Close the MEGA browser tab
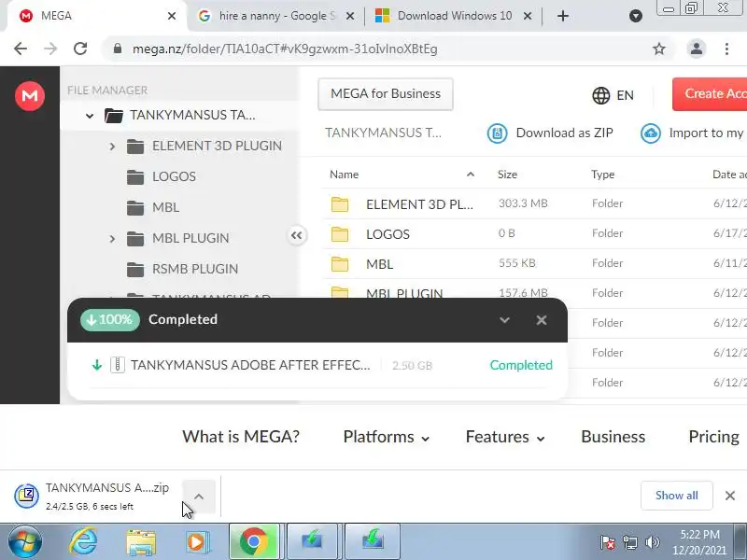Viewport: 747px width, 560px height. 172,16
